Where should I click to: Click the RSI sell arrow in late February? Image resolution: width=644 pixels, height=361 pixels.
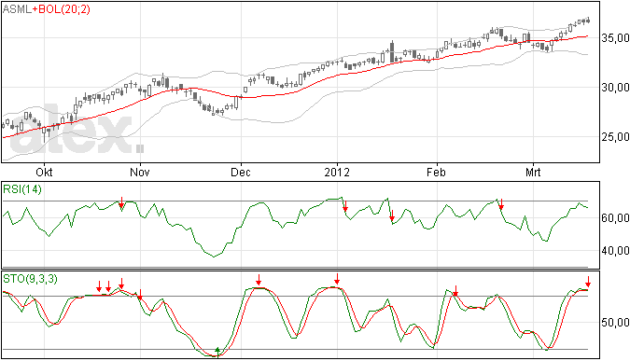click(501, 204)
